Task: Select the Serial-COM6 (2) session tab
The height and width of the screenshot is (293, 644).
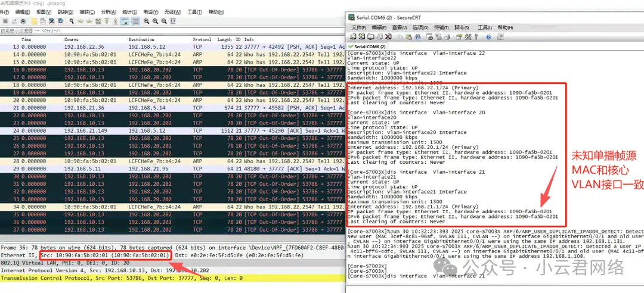Action: tap(369, 46)
